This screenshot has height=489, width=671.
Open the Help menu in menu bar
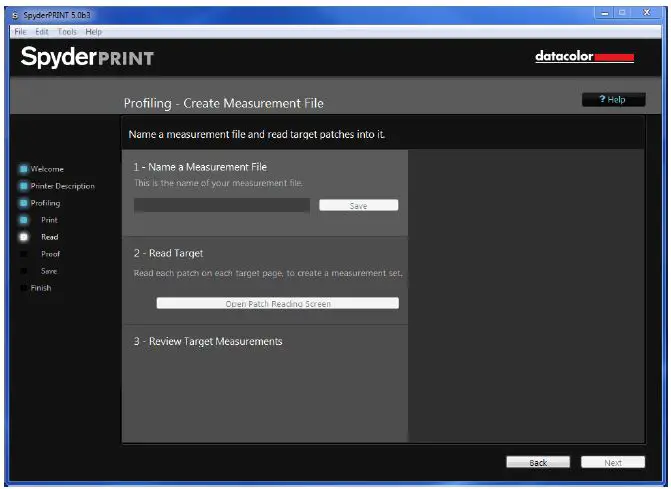pyautogui.click(x=93, y=32)
